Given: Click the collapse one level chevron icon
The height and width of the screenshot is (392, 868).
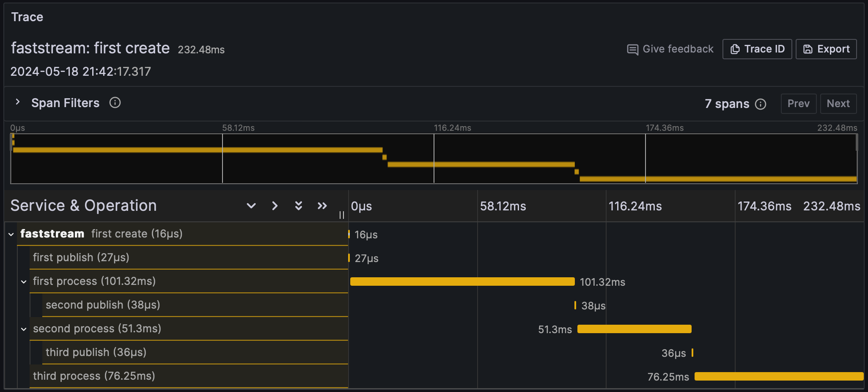Looking at the screenshot, I should pos(275,206).
